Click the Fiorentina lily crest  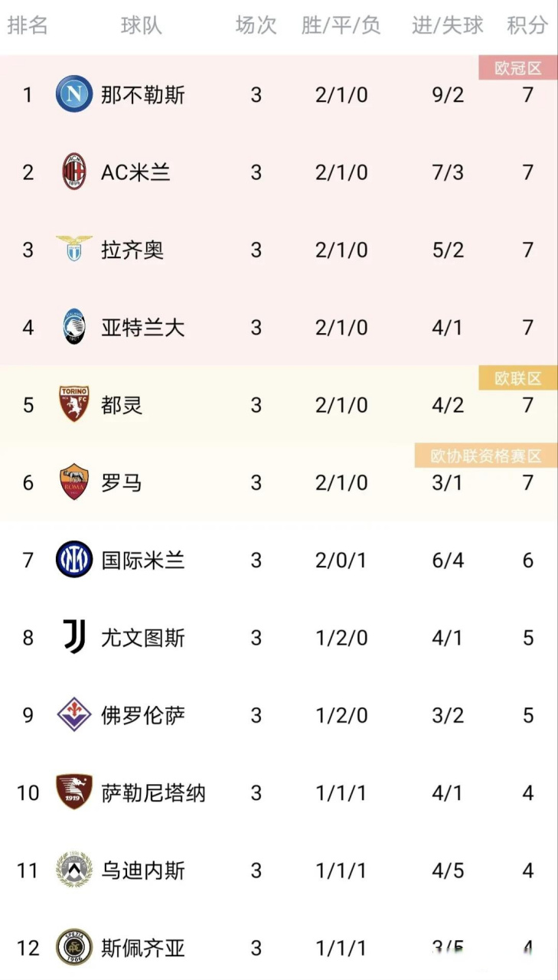coord(73,715)
